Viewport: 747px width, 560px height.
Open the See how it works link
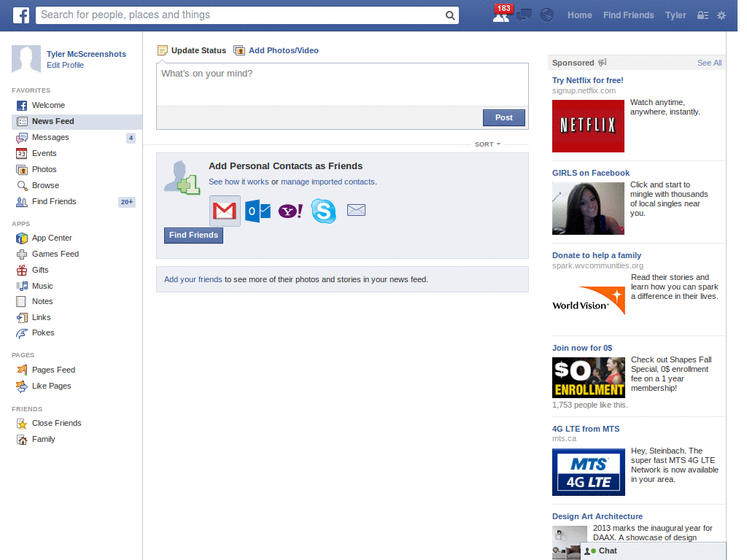point(239,182)
